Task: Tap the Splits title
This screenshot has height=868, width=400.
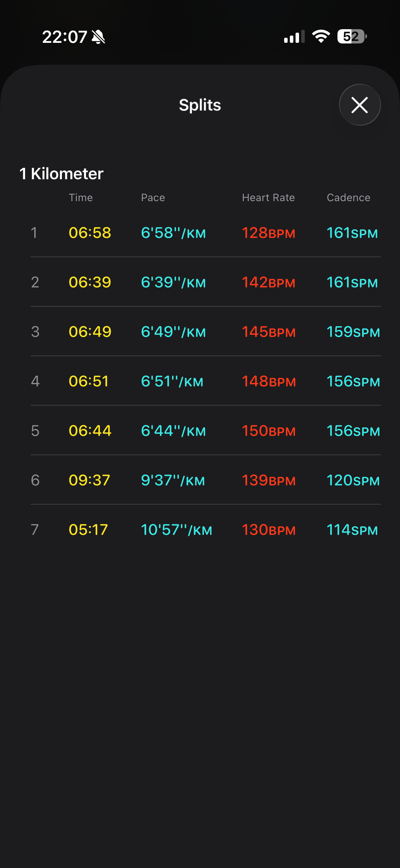Action: tap(200, 105)
